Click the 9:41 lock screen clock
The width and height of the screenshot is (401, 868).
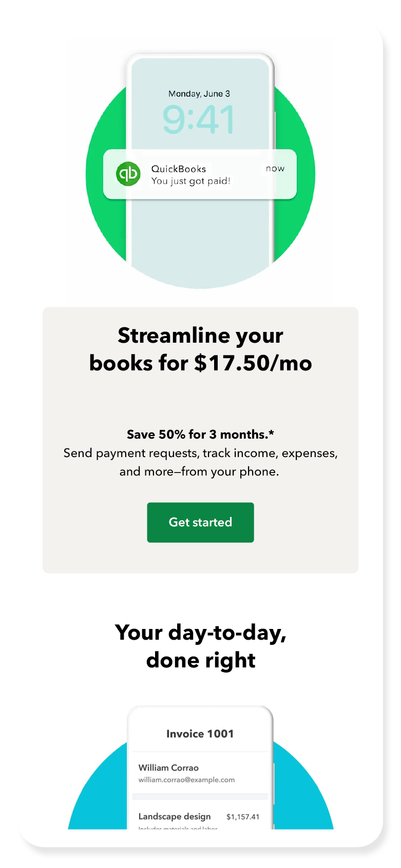pyautogui.click(x=199, y=120)
